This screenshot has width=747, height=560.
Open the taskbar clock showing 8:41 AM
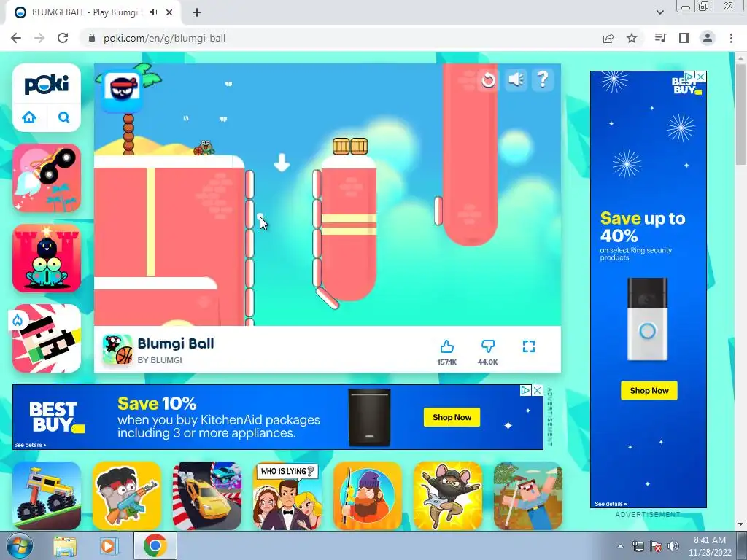point(710,546)
